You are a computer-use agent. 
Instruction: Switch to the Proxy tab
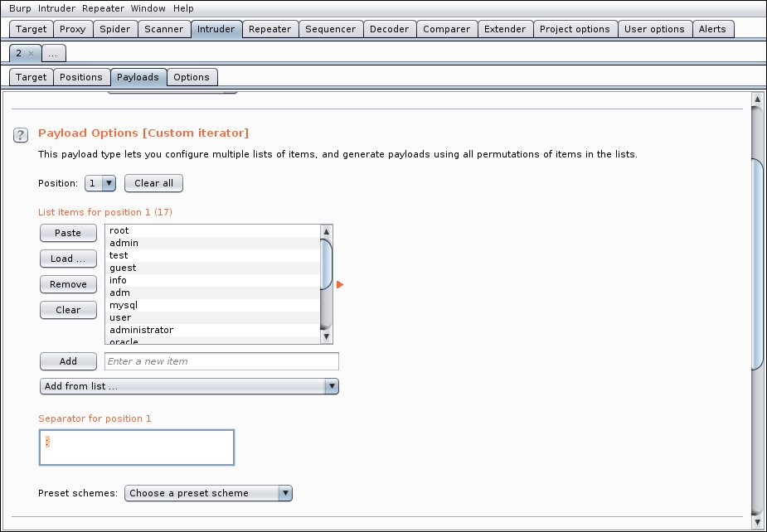tap(73, 29)
